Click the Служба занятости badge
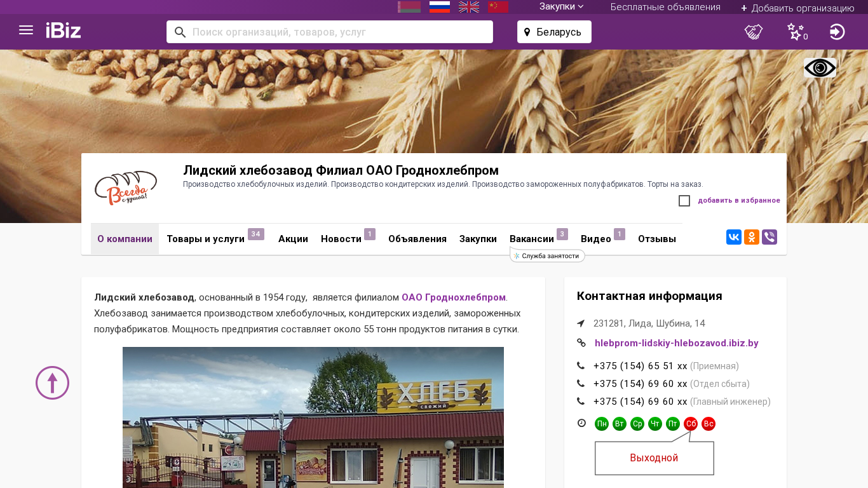This screenshot has width=868, height=488. tap(547, 255)
